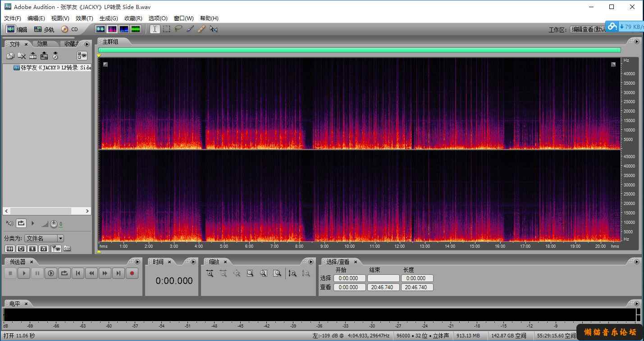The width and height of the screenshot is (644, 341).
Task: Open the 编辑(E) menu
Action: 36,18
